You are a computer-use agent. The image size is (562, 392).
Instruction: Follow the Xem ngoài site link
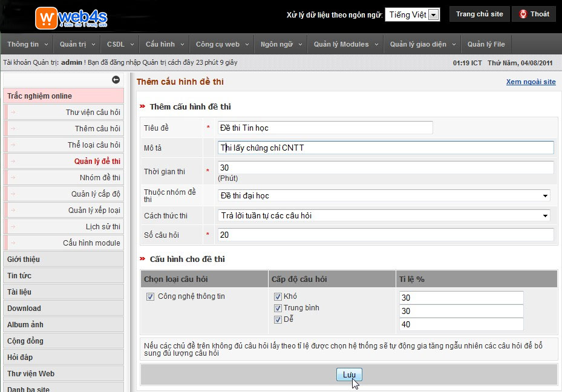[x=531, y=82]
